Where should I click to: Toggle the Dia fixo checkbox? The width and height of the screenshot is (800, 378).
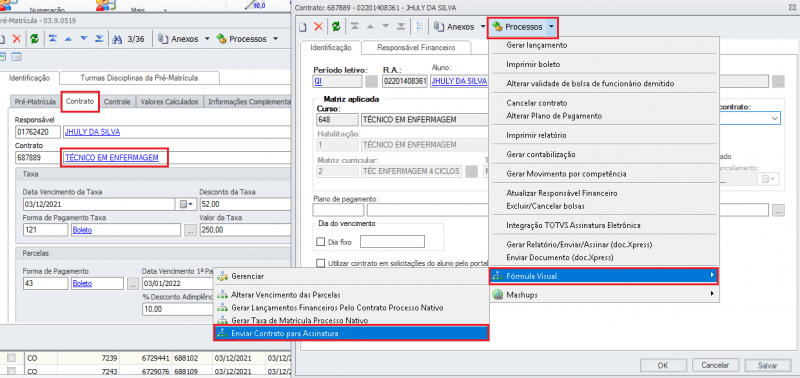pyautogui.click(x=320, y=242)
